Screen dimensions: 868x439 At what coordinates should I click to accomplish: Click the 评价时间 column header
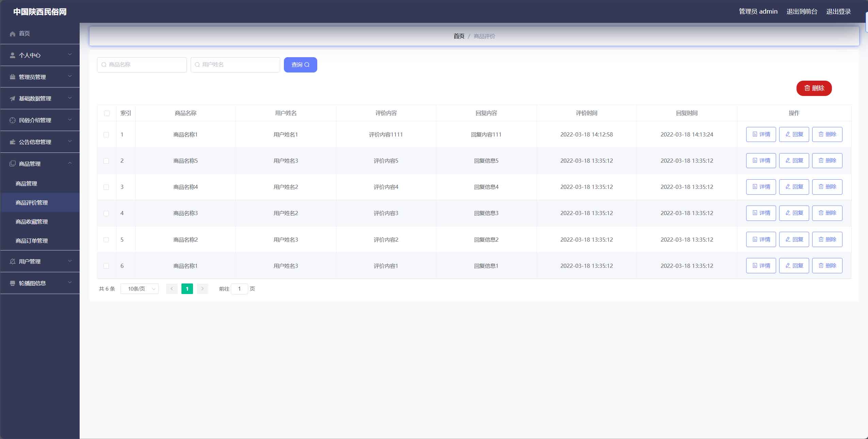click(586, 113)
